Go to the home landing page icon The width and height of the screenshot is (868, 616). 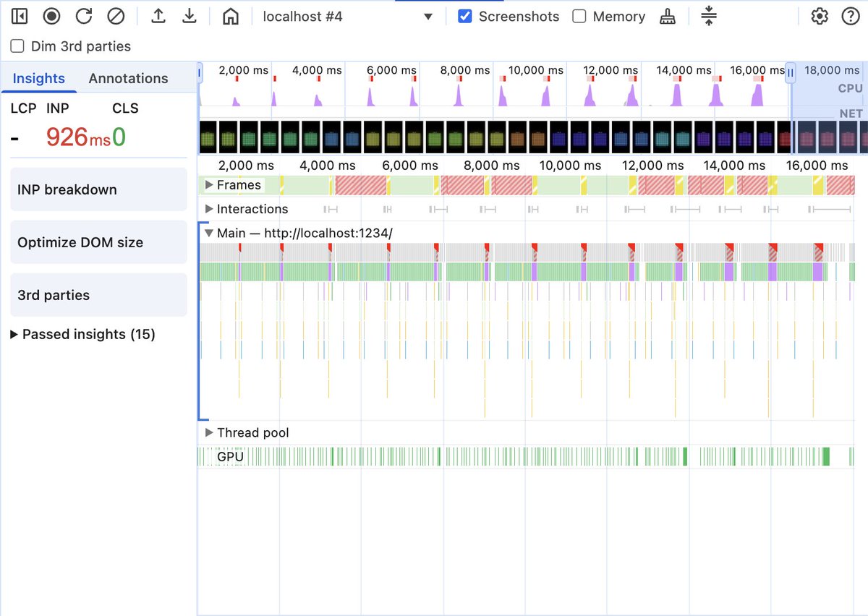231,16
